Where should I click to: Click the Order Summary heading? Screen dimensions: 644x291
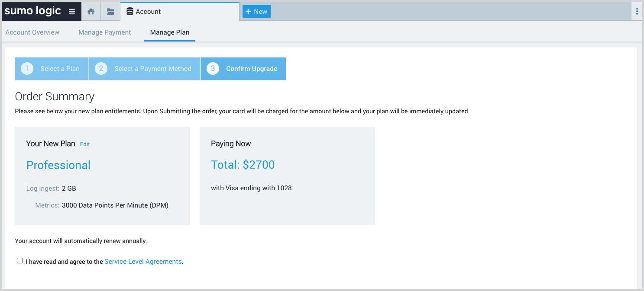(x=55, y=96)
